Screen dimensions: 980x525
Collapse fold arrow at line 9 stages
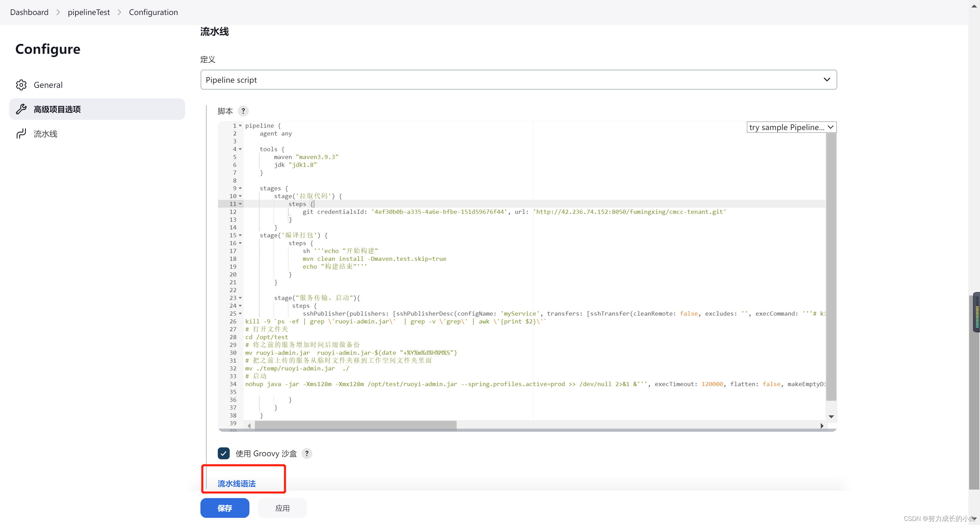(x=241, y=189)
